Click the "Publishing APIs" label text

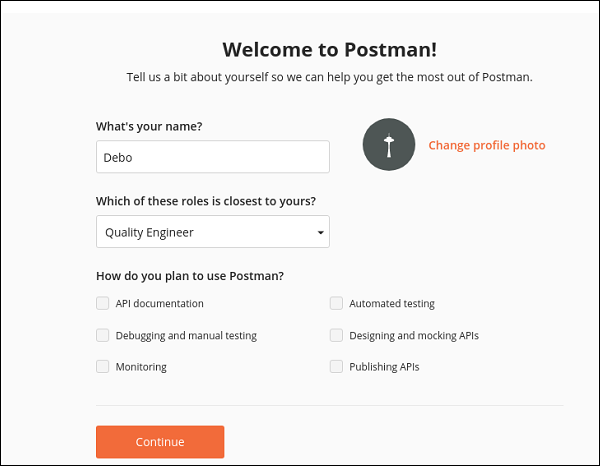(384, 367)
